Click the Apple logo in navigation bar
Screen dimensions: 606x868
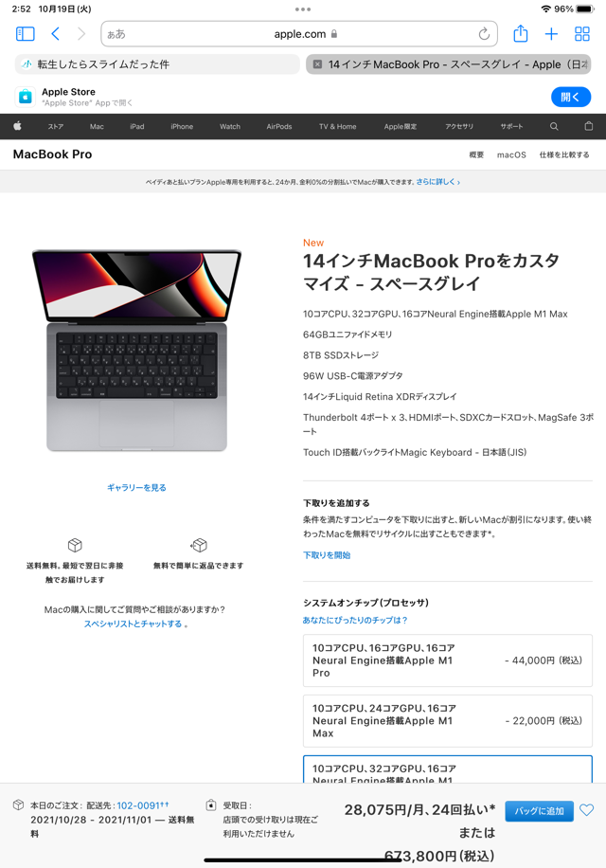(17, 126)
